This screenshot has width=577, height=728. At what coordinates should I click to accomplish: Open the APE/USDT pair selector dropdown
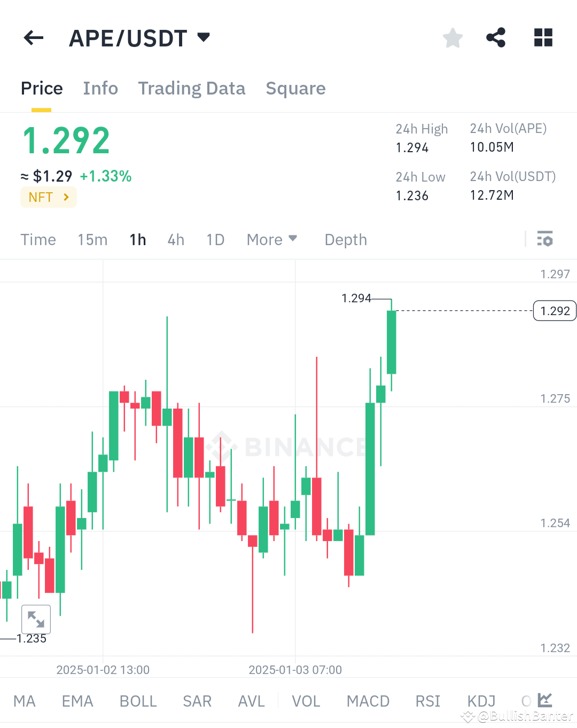pos(140,37)
